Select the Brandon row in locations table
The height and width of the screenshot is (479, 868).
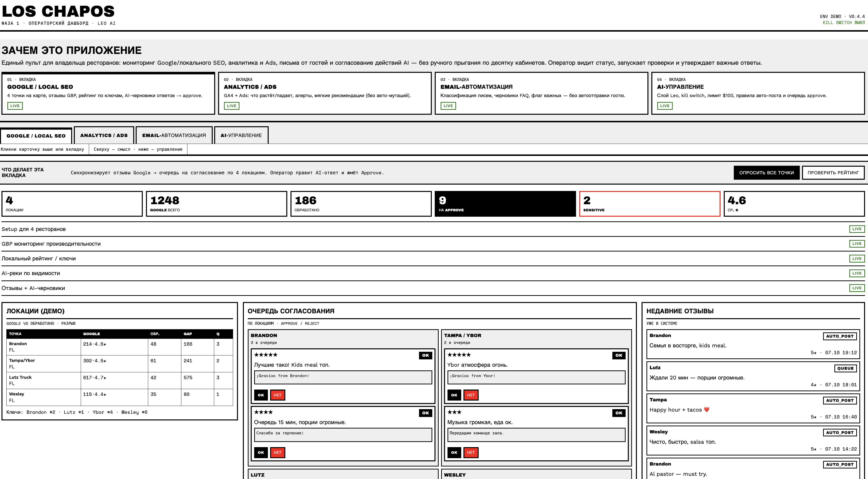tap(120, 347)
